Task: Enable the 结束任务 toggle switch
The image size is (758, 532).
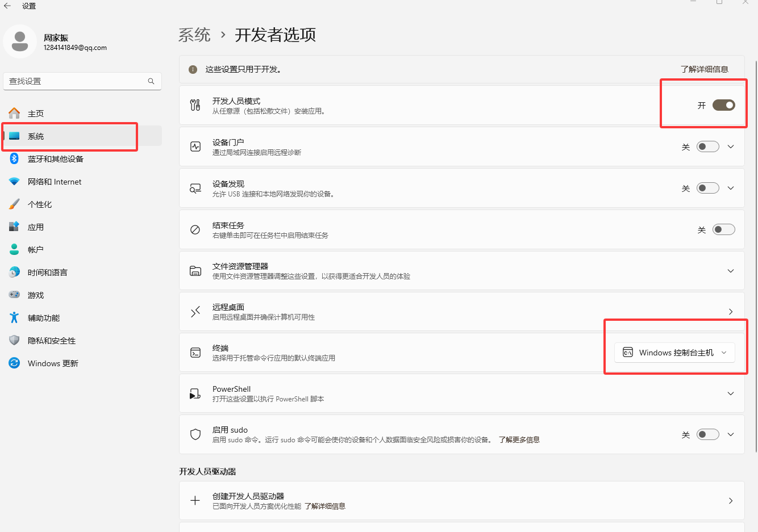Action: click(723, 229)
